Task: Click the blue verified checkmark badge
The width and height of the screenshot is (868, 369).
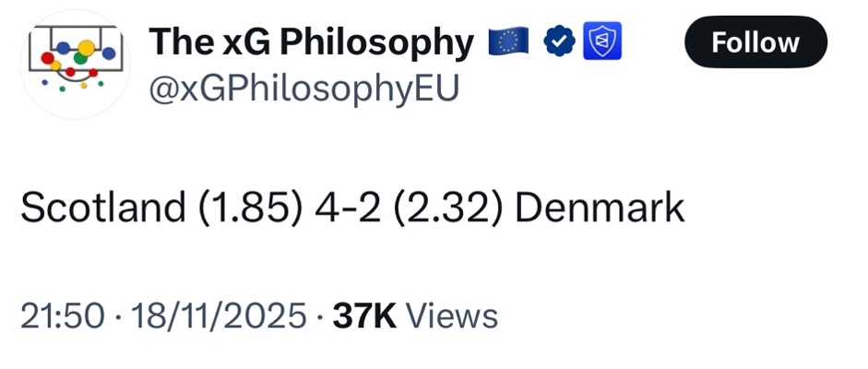Action: (560, 42)
